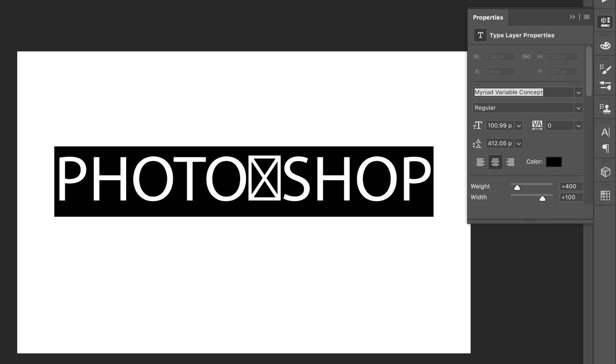Open the Properties panel flyout menu
This screenshot has width=616, height=364.
[587, 17]
